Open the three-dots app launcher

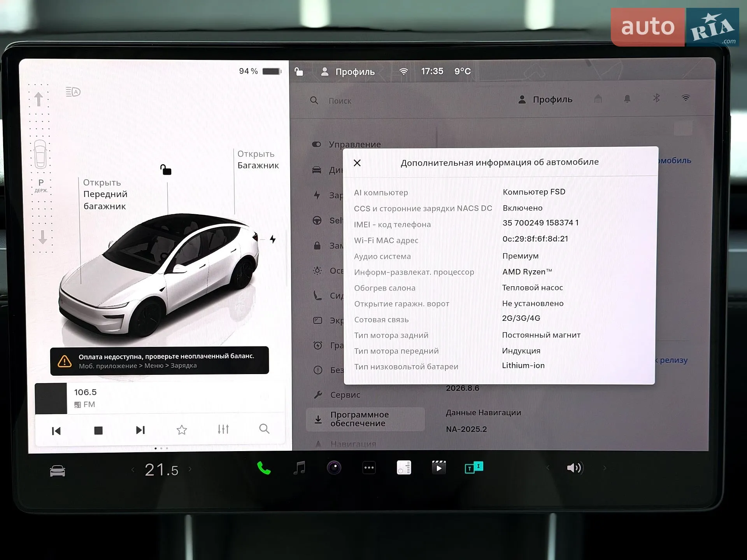coord(369,468)
